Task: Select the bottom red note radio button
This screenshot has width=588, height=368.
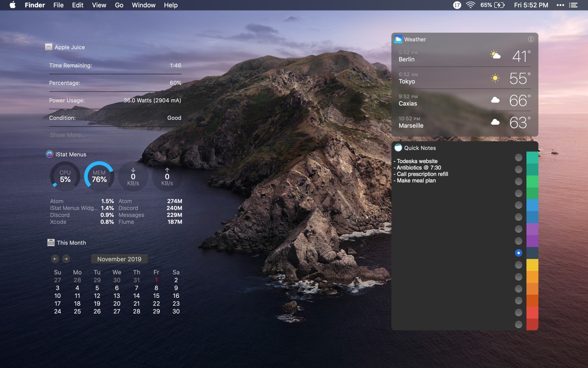Action: click(x=518, y=324)
